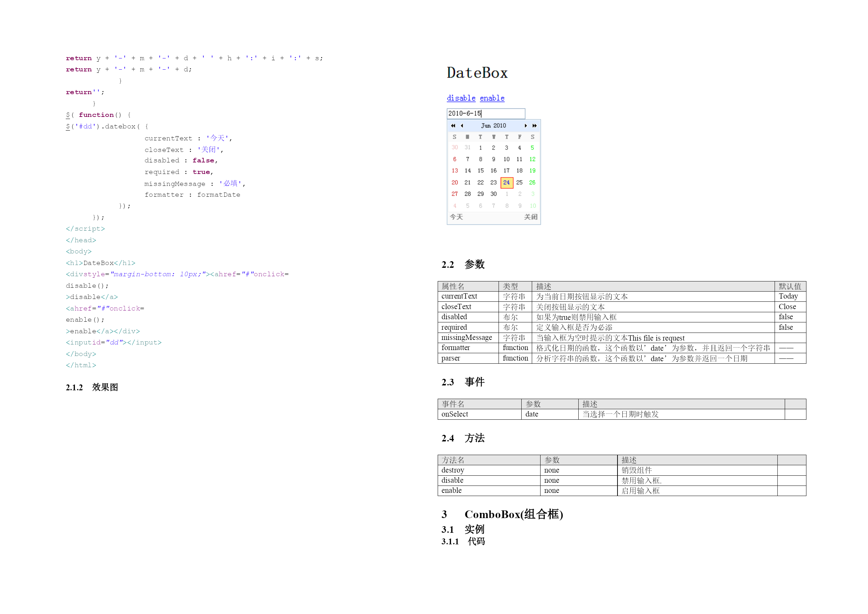Click the '销毁组件' description cell
Image resolution: width=868 pixels, height=614 pixels.
697,470
